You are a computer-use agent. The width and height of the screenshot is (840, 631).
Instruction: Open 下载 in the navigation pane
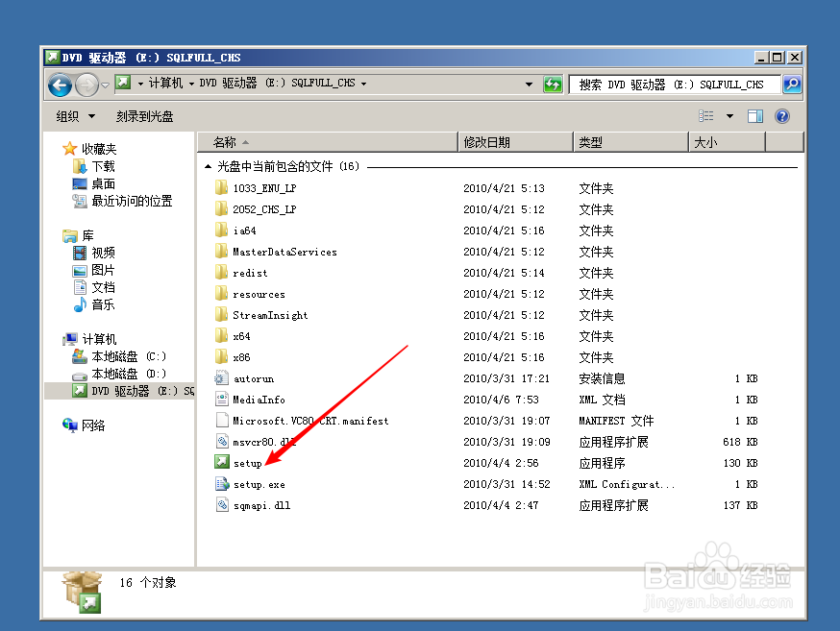click(103, 166)
